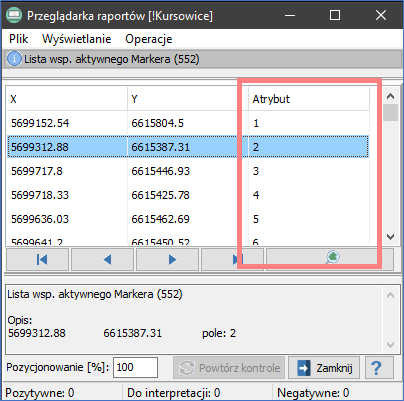The height and width of the screenshot is (401, 404).
Task: Click the Powtórz kontrole button
Action: coord(229,368)
